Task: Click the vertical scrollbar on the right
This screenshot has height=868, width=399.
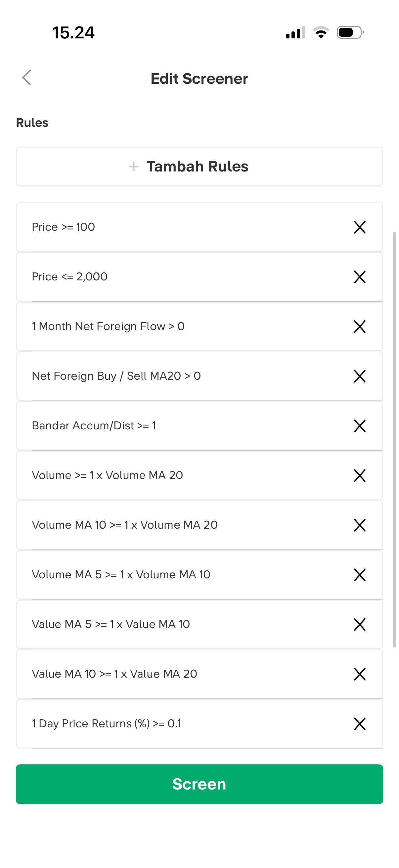Action: coord(394,438)
